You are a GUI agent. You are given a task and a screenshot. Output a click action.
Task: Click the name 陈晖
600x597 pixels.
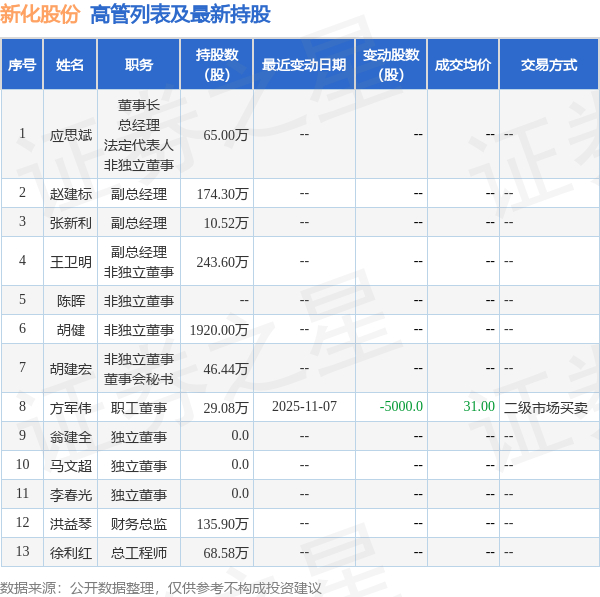(71, 301)
